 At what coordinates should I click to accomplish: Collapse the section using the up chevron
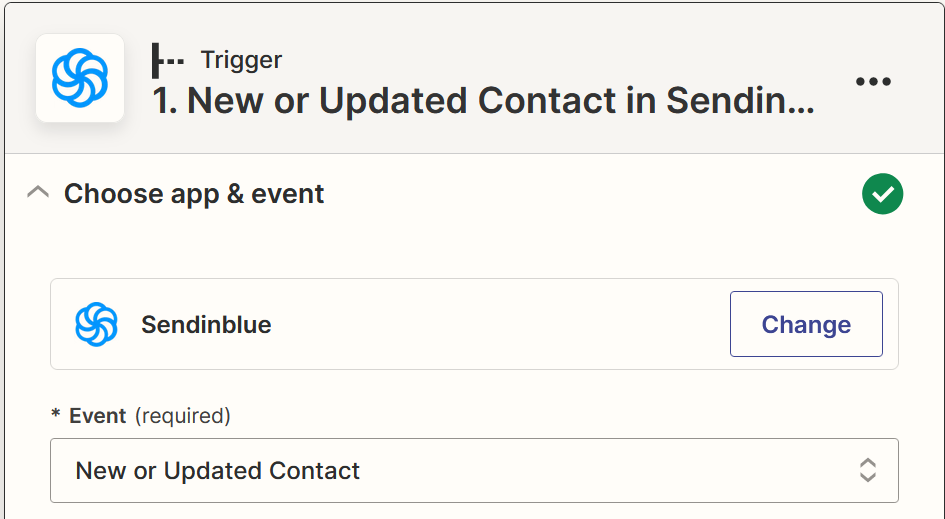pyautogui.click(x=38, y=193)
